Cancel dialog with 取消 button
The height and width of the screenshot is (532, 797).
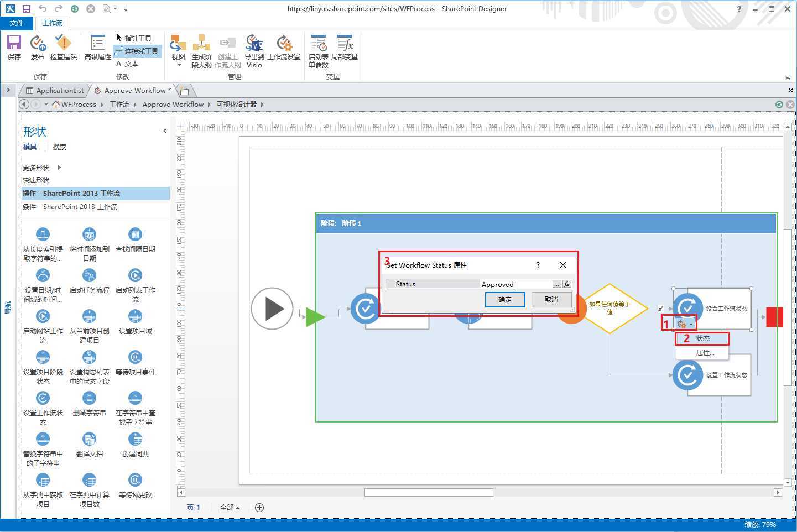(x=551, y=299)
